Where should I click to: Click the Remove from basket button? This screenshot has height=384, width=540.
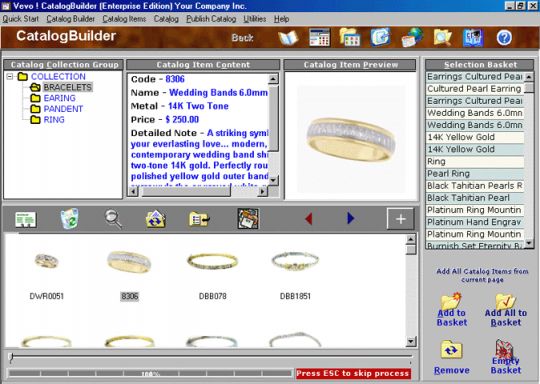point(451,357)
